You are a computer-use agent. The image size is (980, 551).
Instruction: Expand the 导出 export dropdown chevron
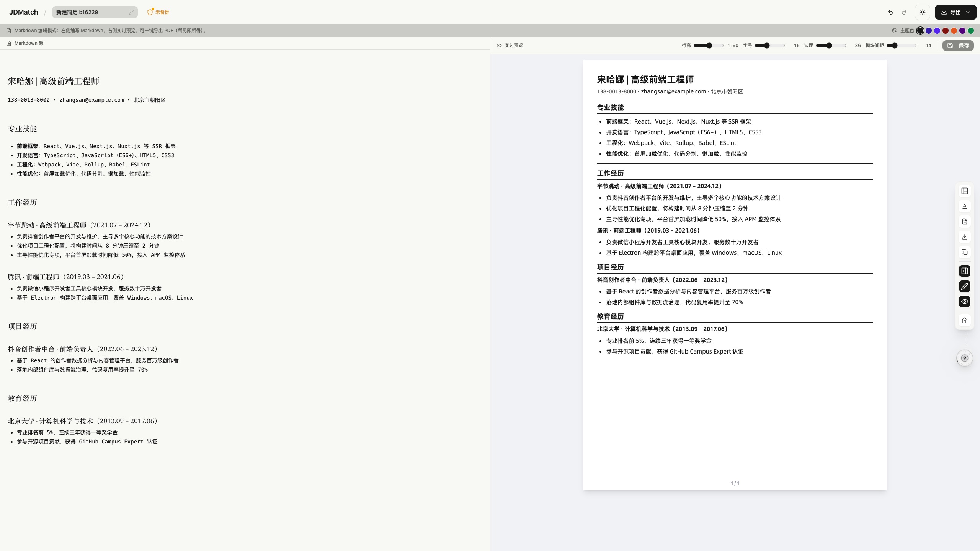(x=968, y=12)
